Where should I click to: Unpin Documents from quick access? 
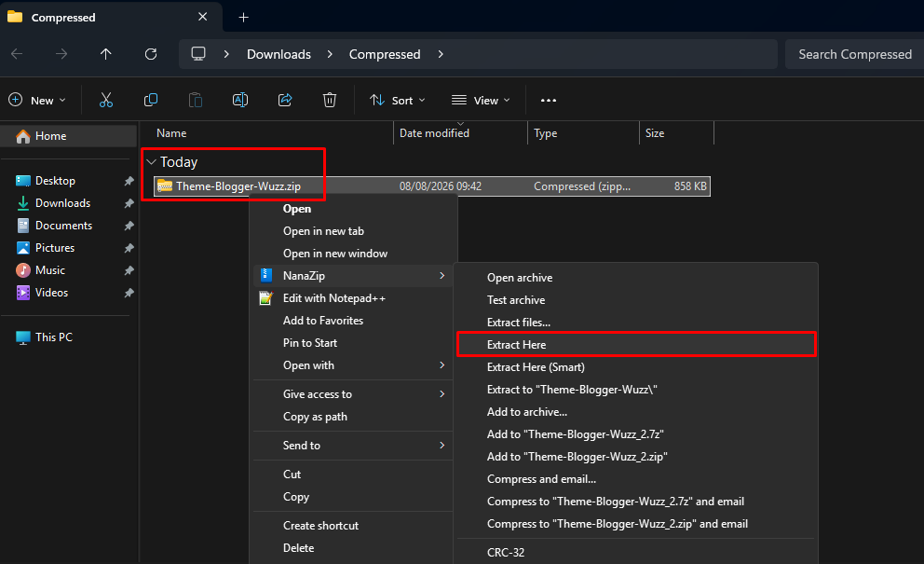click(x=129, y=226)
